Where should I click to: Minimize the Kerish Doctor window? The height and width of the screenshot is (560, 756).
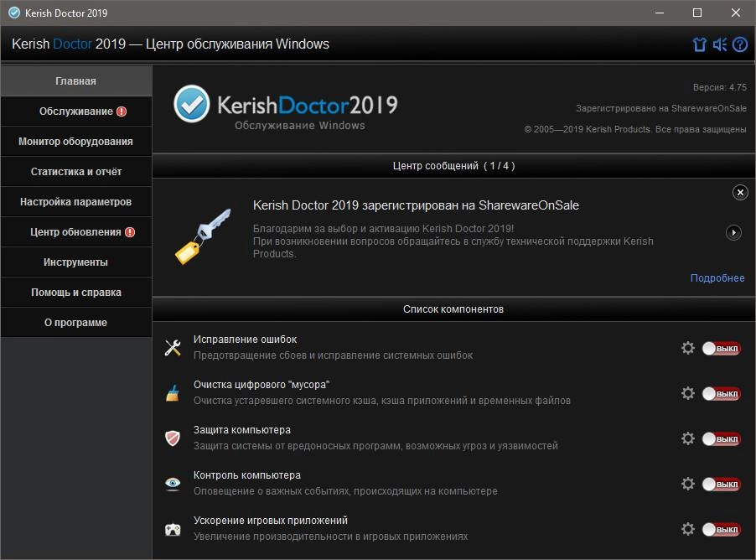point(660,13)
